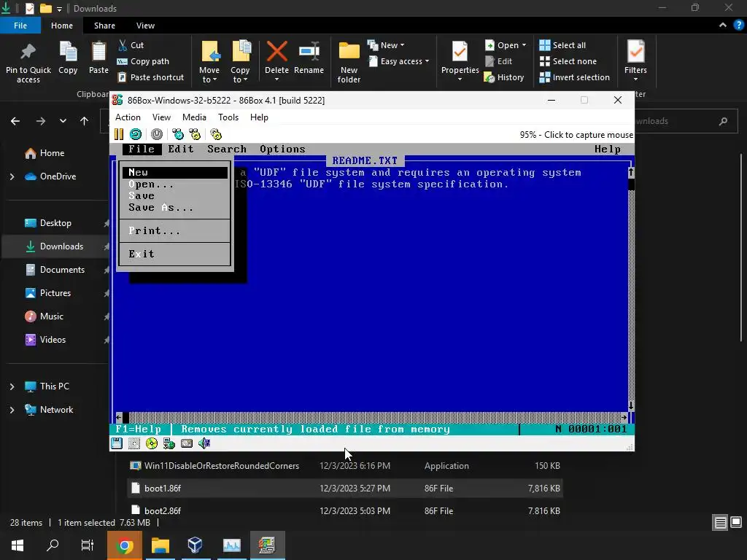Click the Copy ribbon button

pyautogui.click(x=68, y=58)
